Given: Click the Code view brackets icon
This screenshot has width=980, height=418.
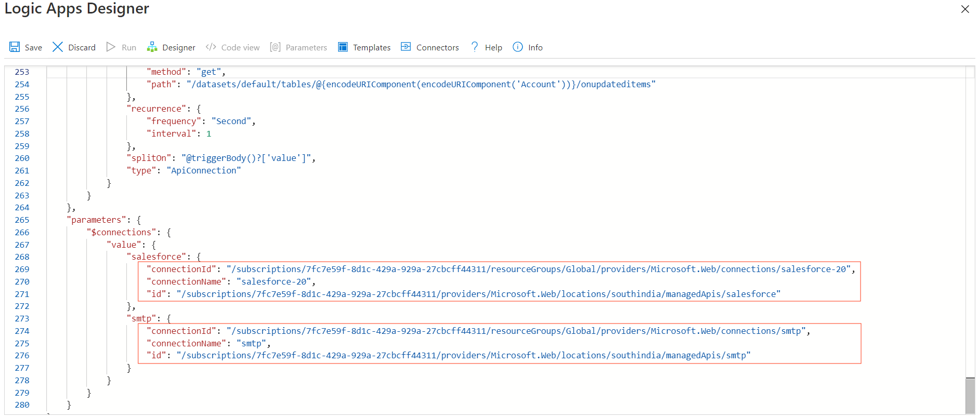Looking at the screenshot, I should (x=211, y=47).
